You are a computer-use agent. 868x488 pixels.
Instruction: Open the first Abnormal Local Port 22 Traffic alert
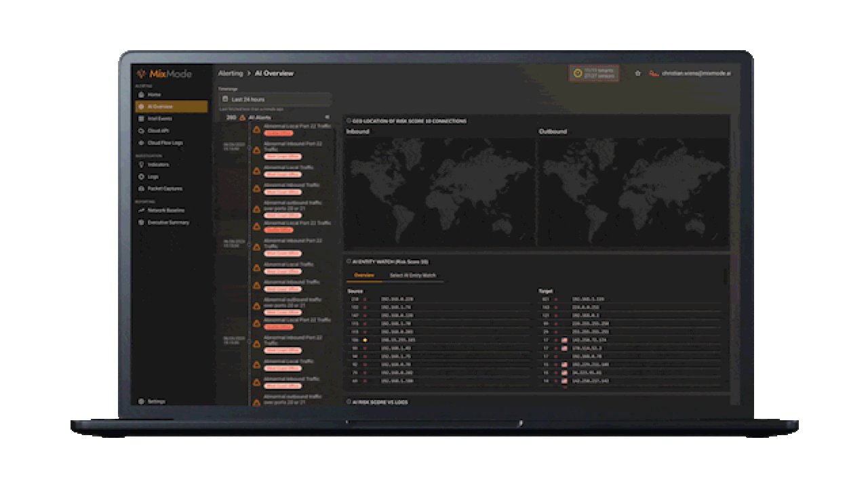tap(296, 126)
